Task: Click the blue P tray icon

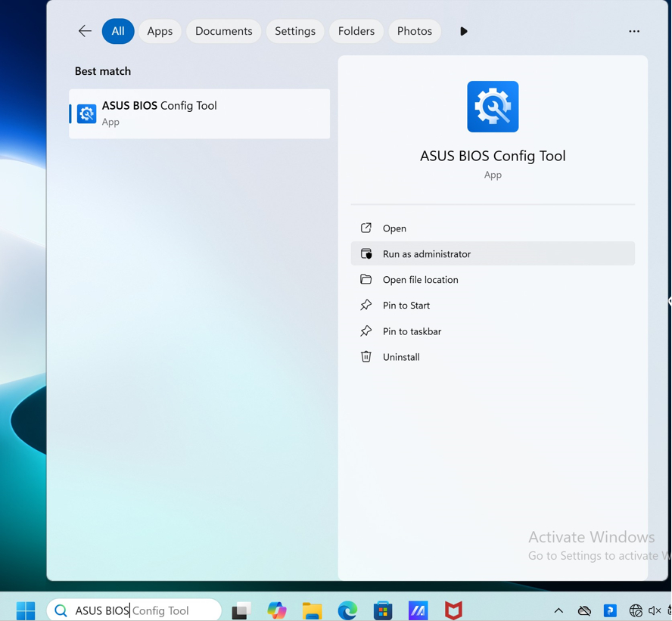Action: point(610,610)
